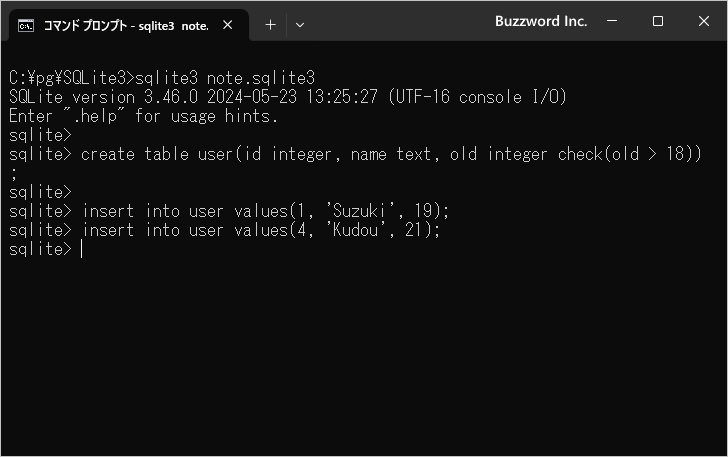Open a new tab with the plus icon
Screen dimensions: 728x457
[270, 25]
